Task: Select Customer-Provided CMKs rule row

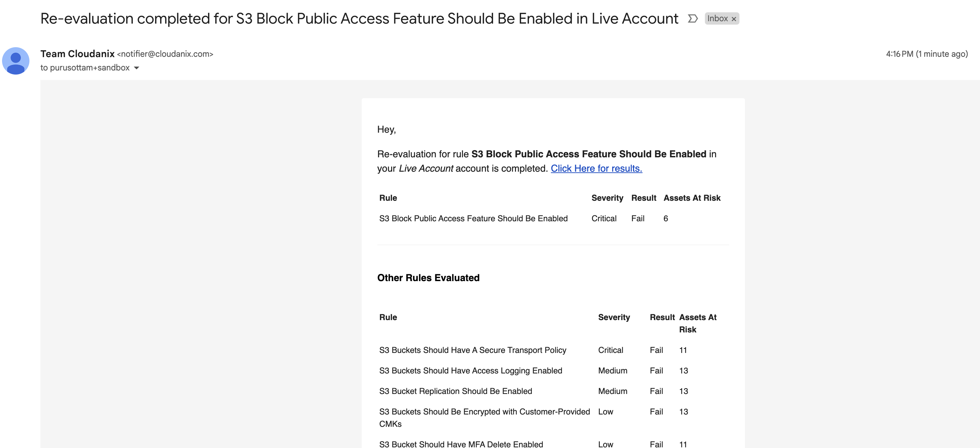Action: point(484,412)
